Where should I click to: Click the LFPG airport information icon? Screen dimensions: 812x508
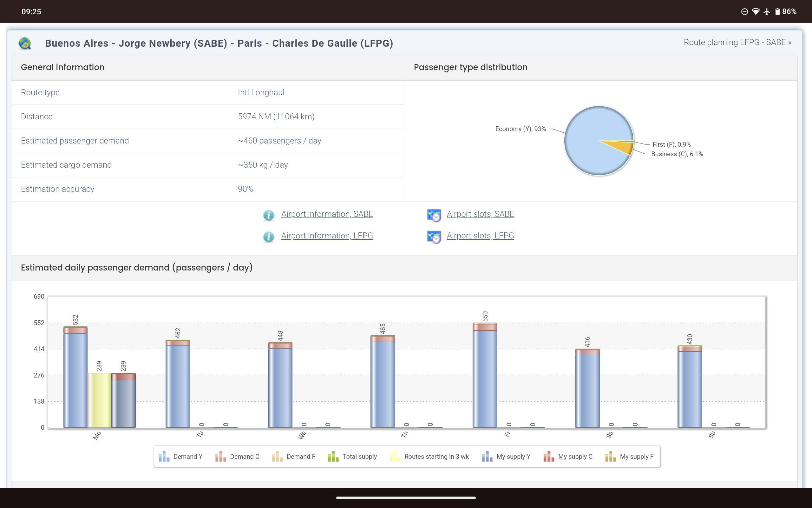click(x=268, y=237)
